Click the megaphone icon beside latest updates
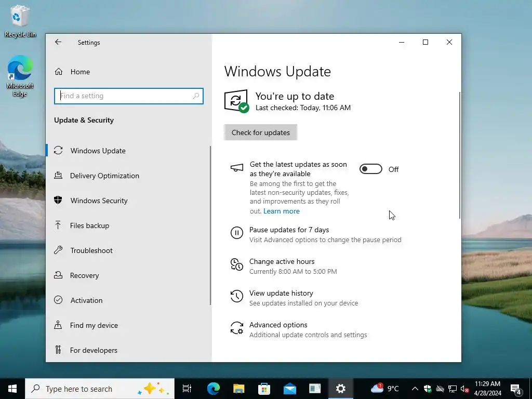Viewport: 532px width, 399px height. [237, 168]
